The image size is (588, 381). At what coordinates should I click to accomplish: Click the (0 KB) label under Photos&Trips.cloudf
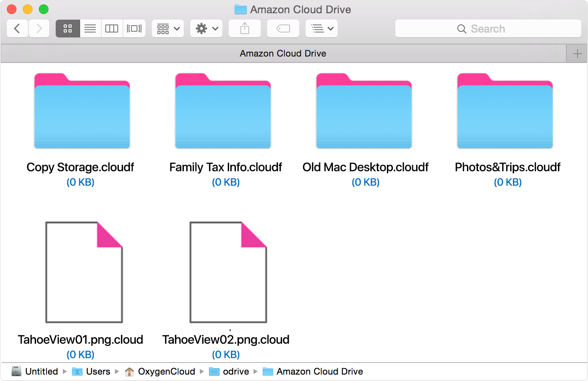click(508, 182)
